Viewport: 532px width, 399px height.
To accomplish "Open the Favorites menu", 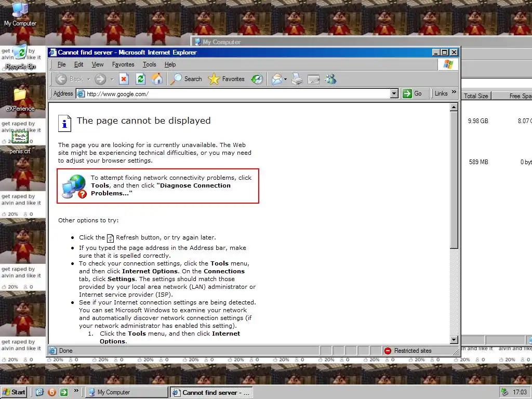I will tap(123, 64).
